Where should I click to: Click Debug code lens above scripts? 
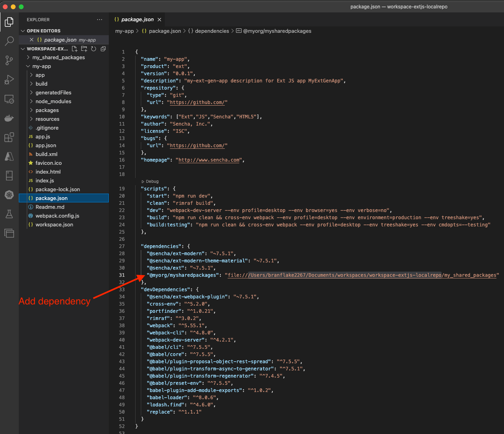[152, 182]
